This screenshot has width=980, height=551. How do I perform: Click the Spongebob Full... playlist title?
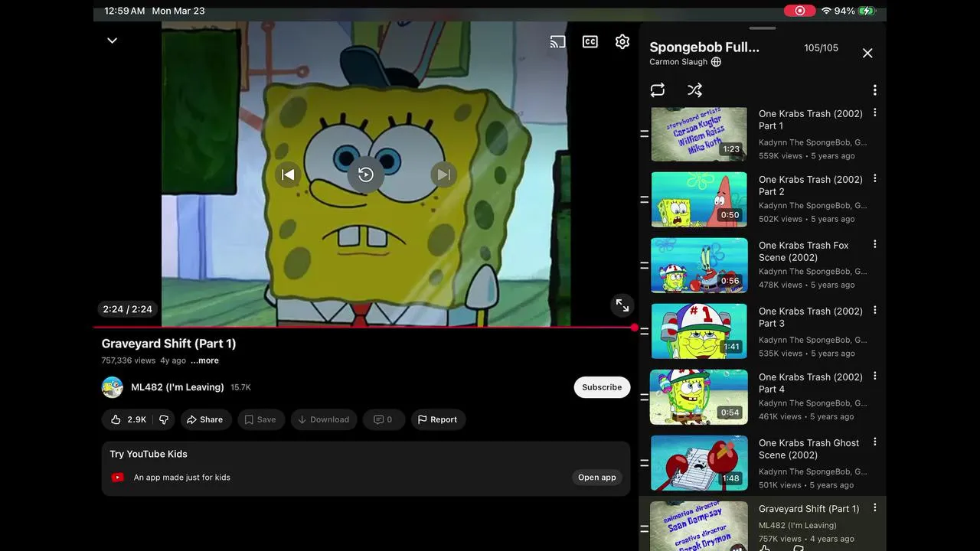[704, 47]
